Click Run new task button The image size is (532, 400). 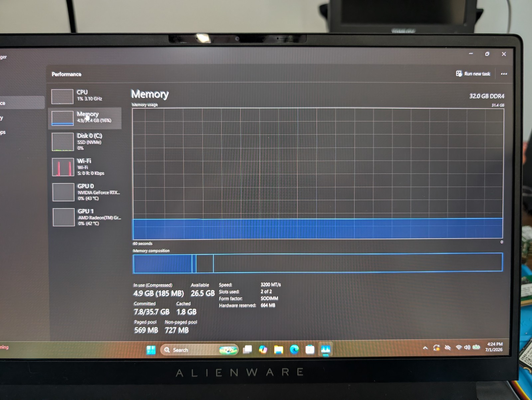473,74
